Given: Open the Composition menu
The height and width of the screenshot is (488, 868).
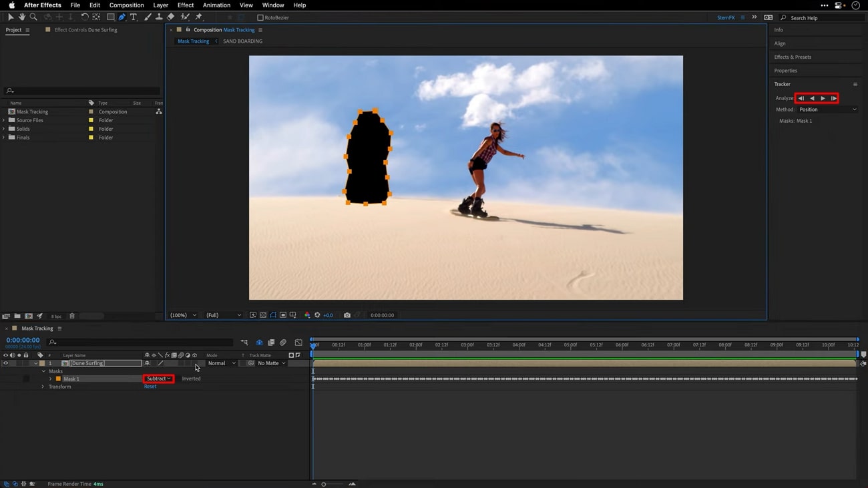Looking at the screenshot, I should (126, 5).
